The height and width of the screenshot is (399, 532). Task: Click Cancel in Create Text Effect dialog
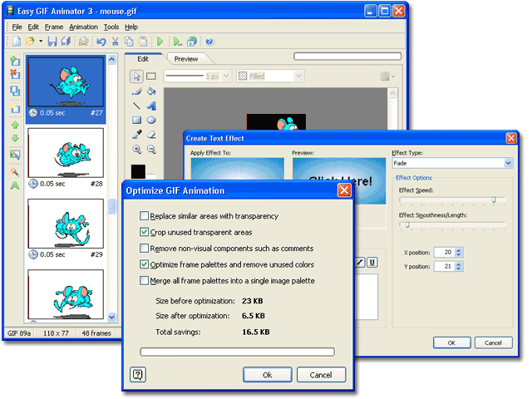coord(493,342)
